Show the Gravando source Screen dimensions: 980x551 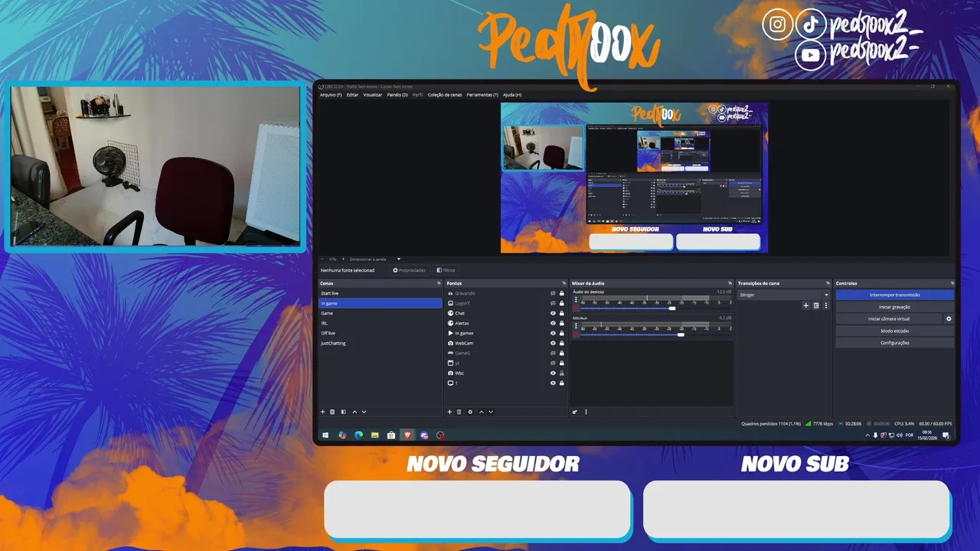[553, 293]
